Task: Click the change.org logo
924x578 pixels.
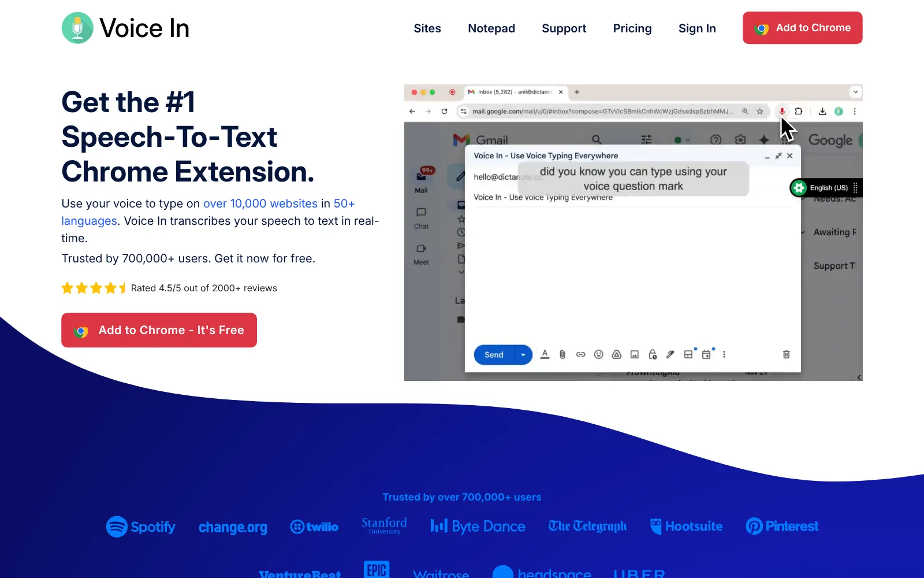Action: 233,527
